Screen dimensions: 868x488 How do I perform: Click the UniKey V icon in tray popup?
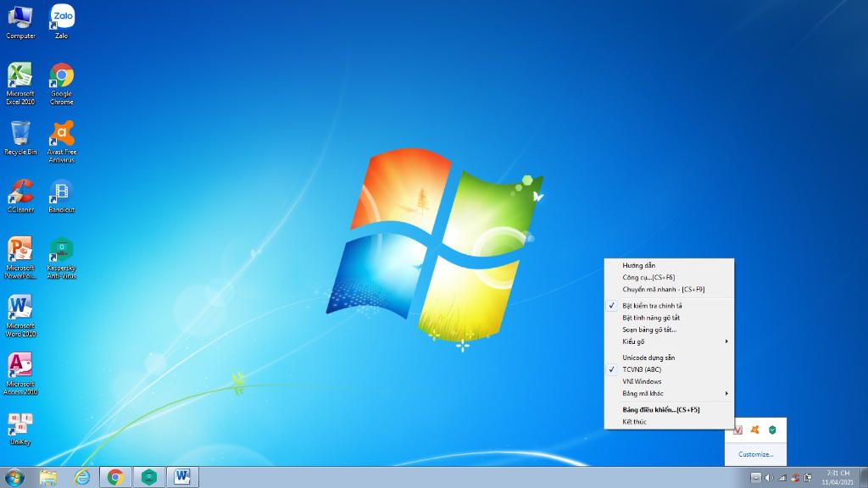tap(738, 430)
